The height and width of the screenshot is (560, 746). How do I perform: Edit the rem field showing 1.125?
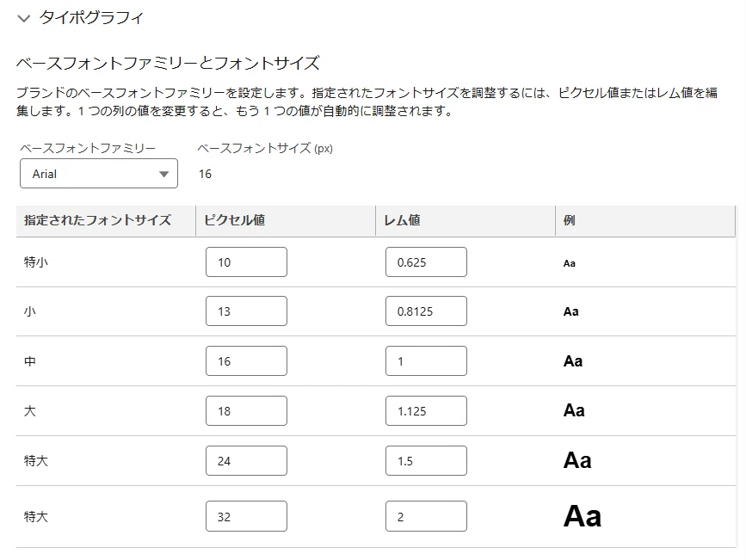click(426, 411)
